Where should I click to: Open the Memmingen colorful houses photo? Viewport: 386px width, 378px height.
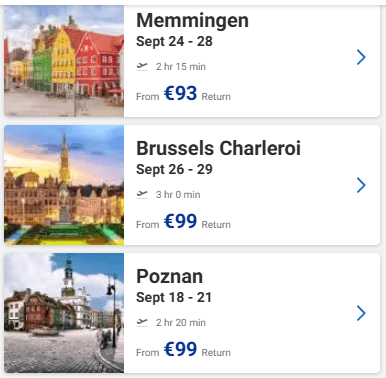click(64, 61)
